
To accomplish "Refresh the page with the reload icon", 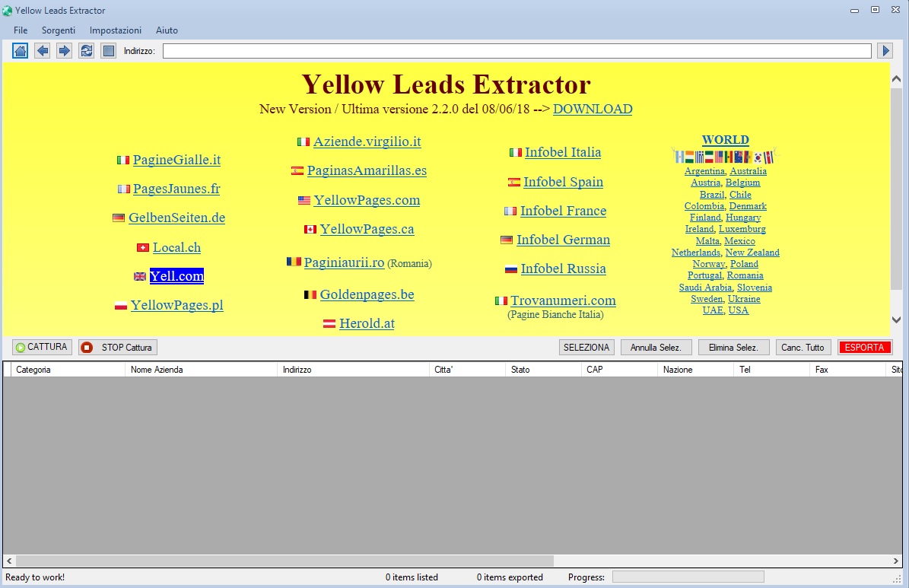I will (87, 51).
